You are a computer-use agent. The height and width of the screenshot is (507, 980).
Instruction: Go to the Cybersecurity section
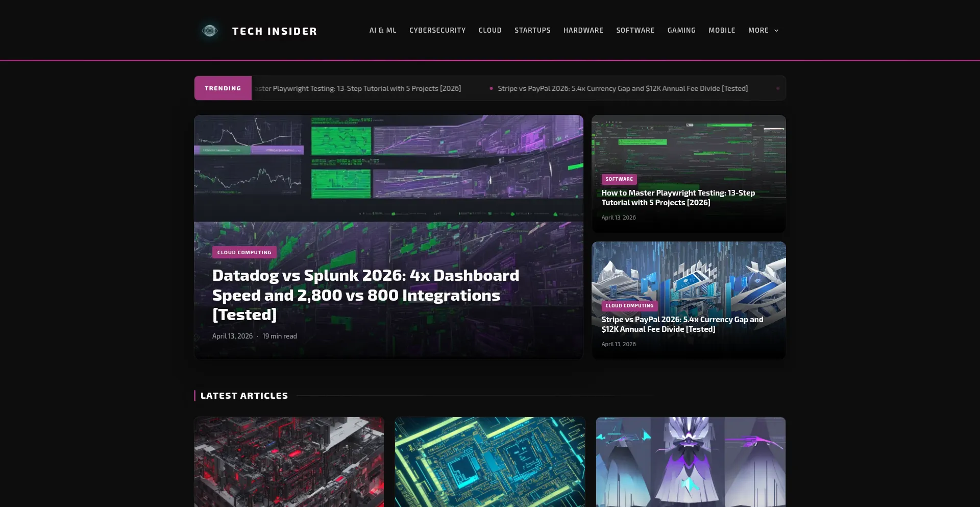[x=437, y=30]
